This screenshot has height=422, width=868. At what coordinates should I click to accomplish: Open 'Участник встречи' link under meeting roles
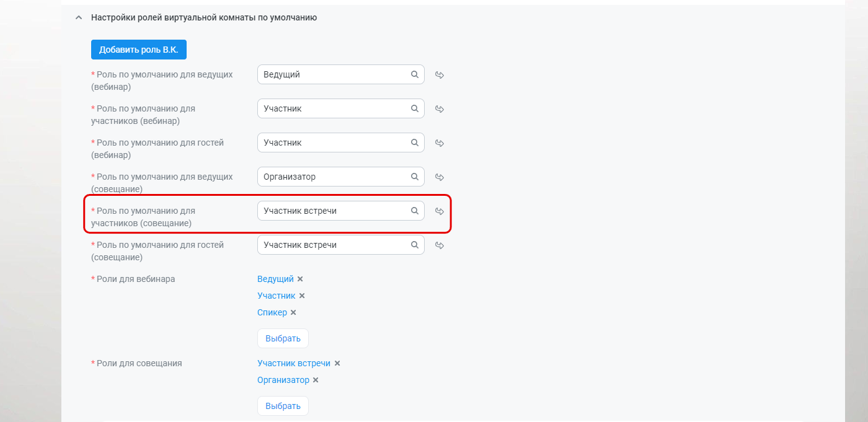[x=294, y=364]
